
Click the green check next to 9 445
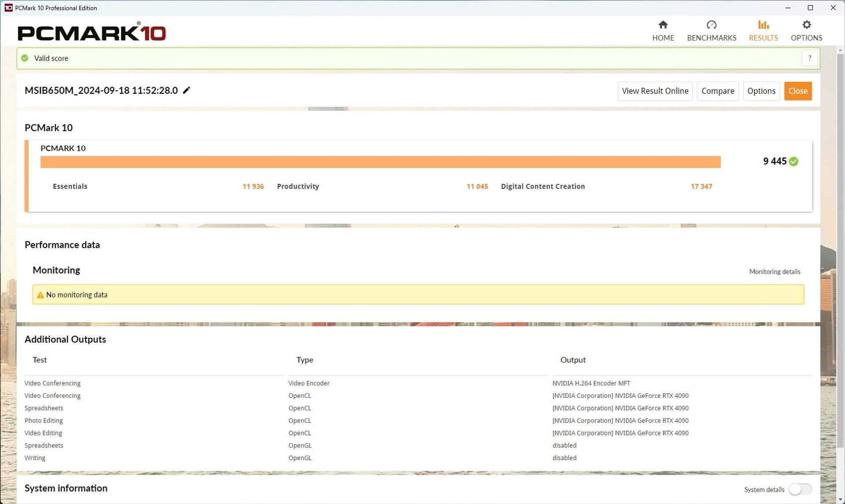[794, 162]
